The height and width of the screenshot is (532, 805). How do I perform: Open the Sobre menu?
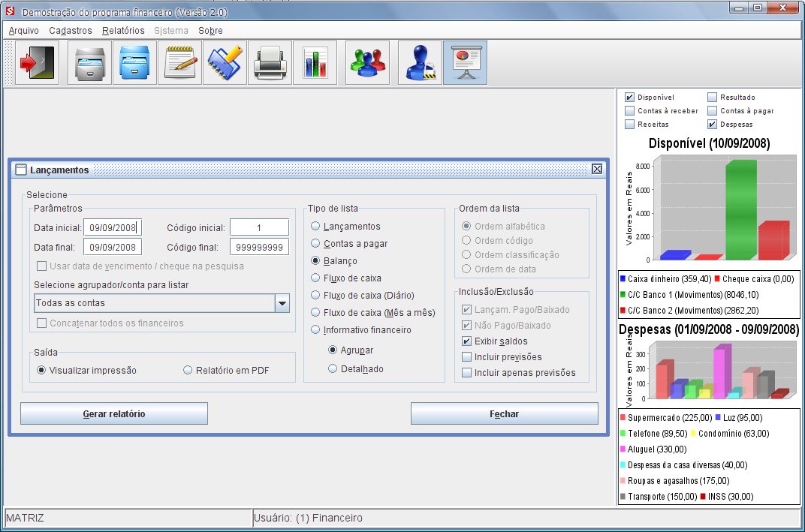(210, 31)
